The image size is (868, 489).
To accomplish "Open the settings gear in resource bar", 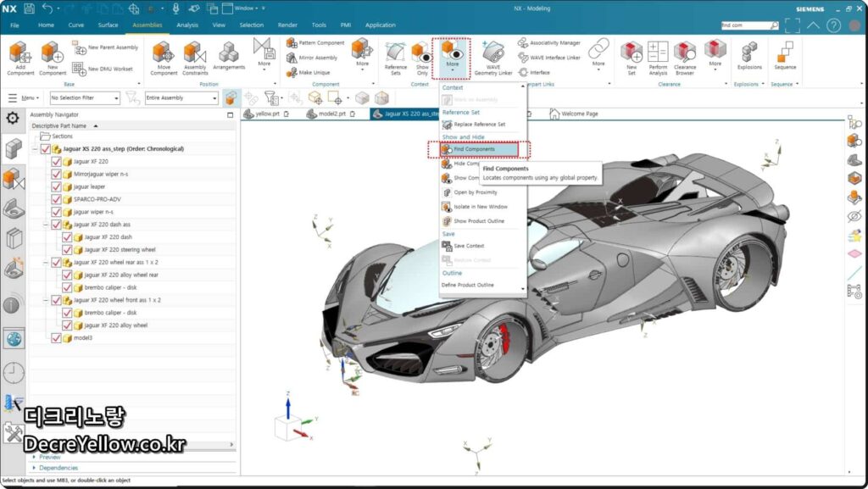I will pyautogui.click(x=13, y=118).
